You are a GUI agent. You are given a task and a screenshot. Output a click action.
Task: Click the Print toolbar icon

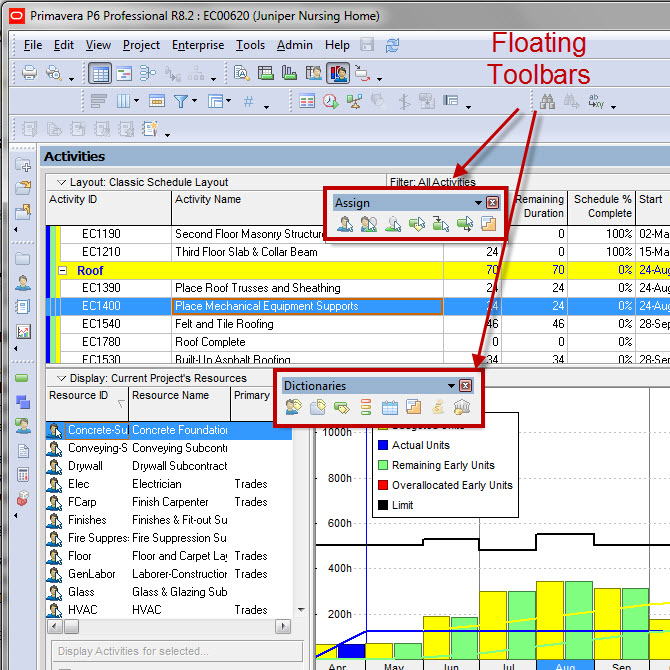click(29, 73)
